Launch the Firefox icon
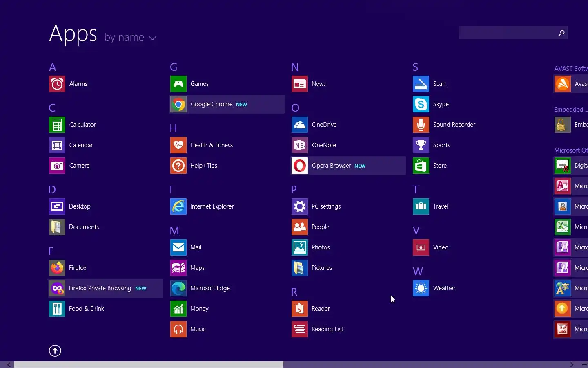The height and width of the screenshot is (368, 588). [57, 268]
